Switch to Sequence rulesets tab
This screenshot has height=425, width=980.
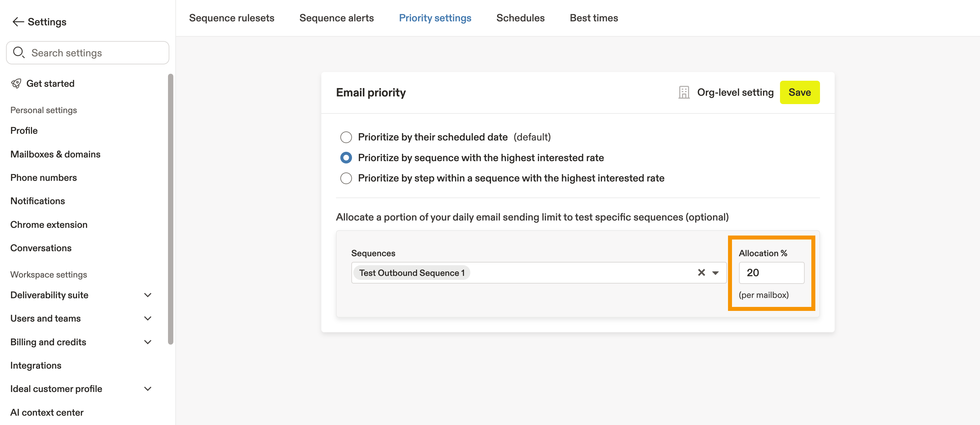pos(231,18)
